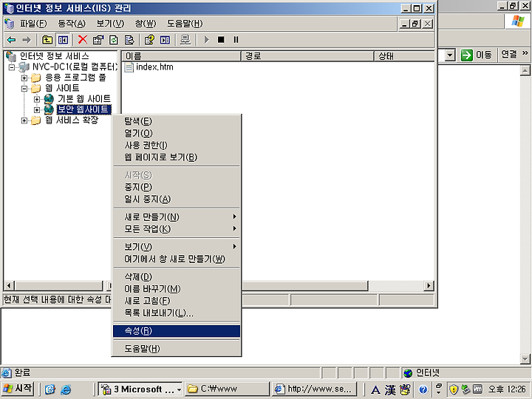Click the 漢 Hanja IME icon

pyautogui.click(x=390, y=389)
